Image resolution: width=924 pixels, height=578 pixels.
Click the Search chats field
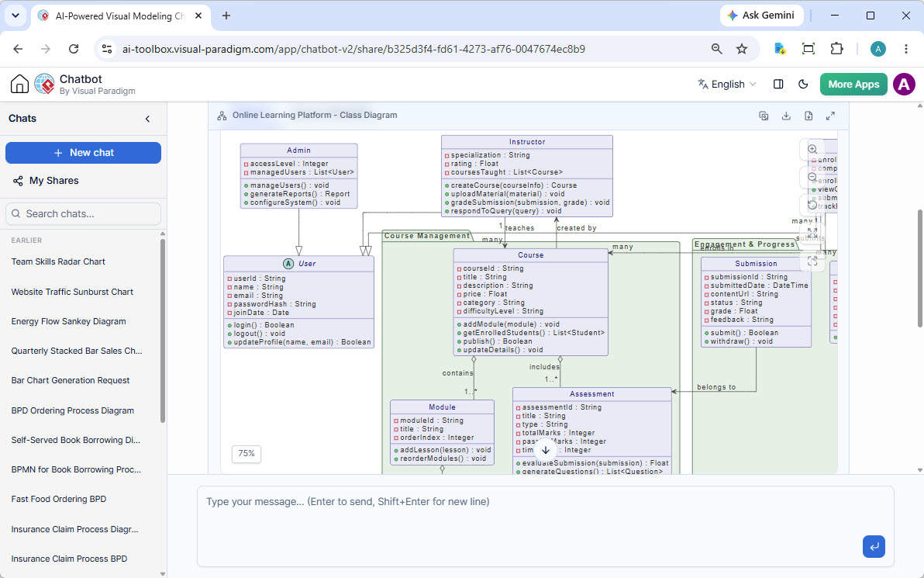83,213
